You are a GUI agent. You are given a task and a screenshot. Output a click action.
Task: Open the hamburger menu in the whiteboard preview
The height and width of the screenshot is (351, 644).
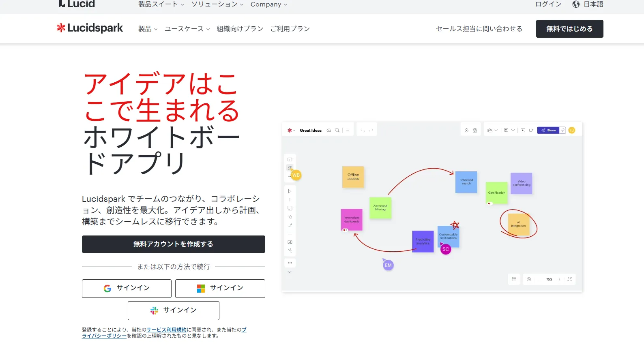pyautogui.click(x=348, y=130)
